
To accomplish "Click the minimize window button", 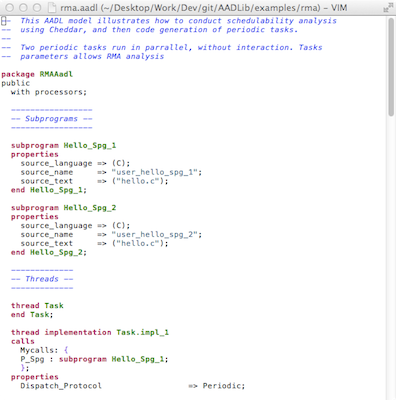I will coord(23,8).
